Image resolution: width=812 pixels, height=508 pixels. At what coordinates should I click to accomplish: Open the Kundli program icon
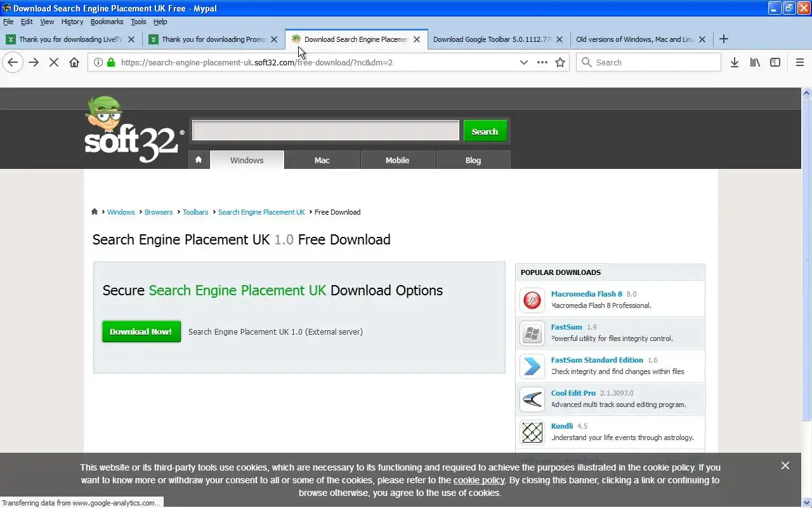click(x=532, y=432)
